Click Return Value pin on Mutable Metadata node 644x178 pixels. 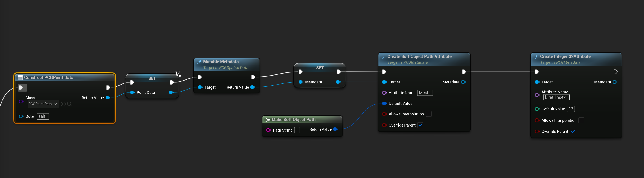(x=253, y=87)
